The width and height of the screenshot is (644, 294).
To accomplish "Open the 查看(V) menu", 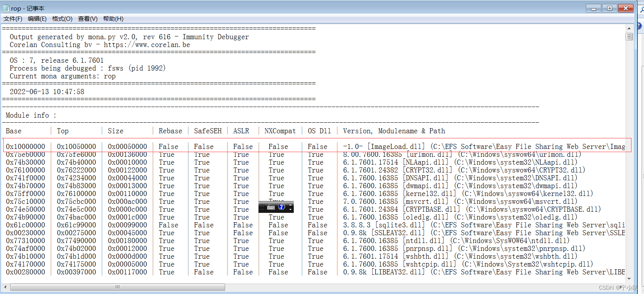I will click(87, 19).
